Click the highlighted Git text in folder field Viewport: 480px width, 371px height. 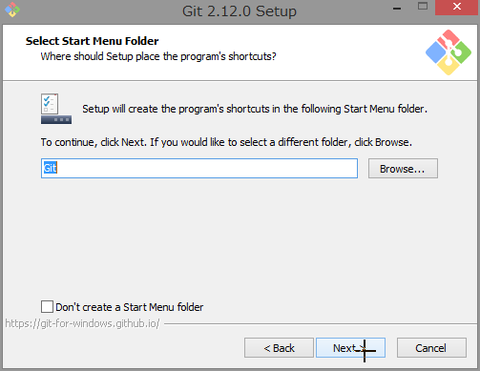pos(50,168)
